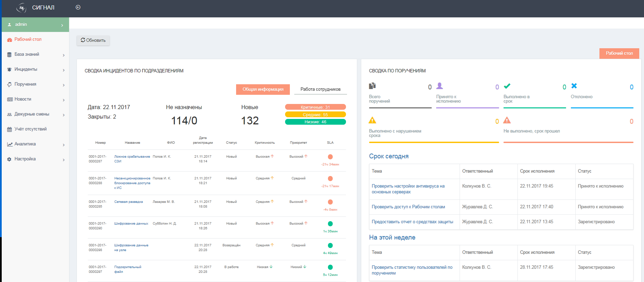Click the Дежурные смены people icon
Image resolution: width=644 pixels, height=282 pixels.
point(10,114)
